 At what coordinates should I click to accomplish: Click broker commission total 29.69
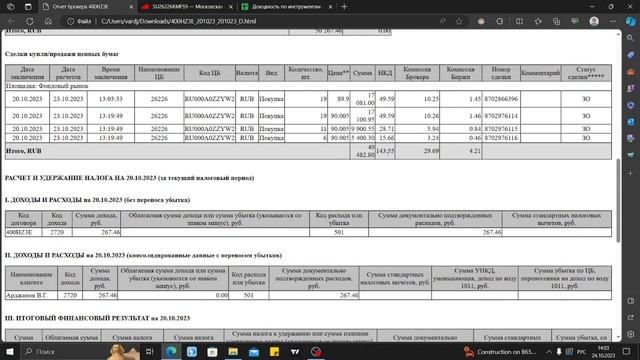pos(417,151)
